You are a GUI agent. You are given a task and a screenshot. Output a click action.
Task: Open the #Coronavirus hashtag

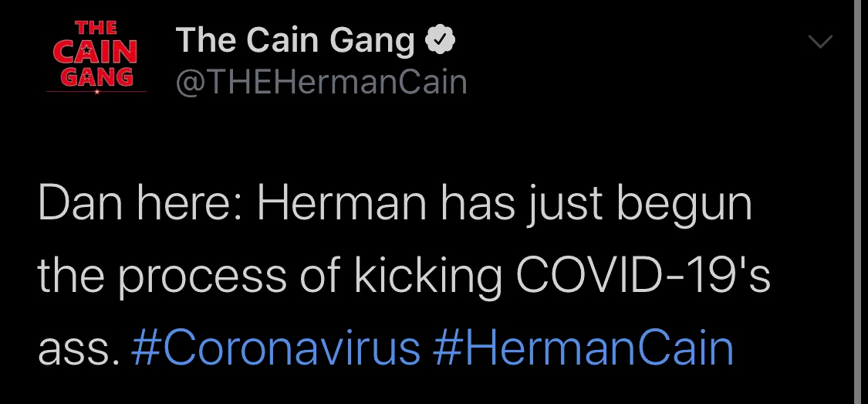pos(275,348)
